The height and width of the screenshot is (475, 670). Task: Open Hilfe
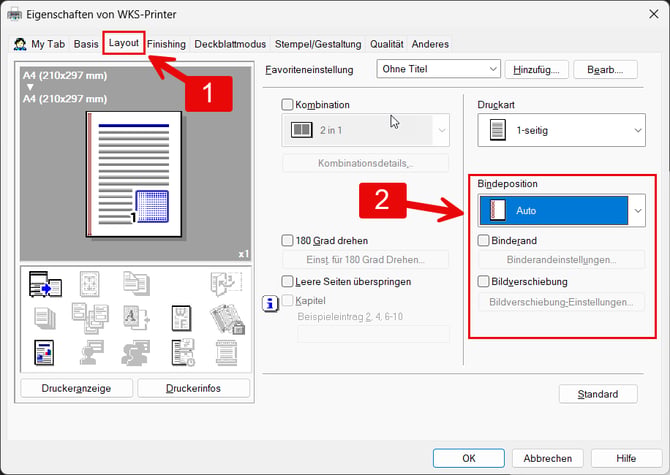[x=626, y=458]
